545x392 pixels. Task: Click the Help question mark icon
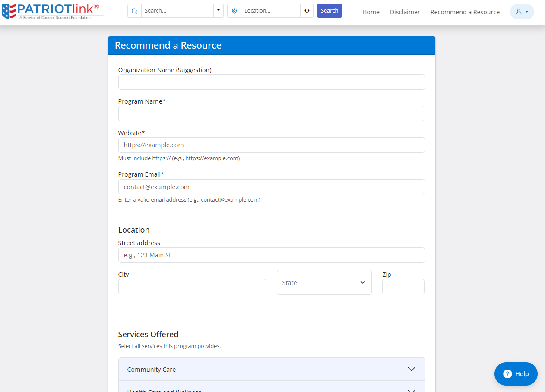pyautogui.click(x=507, y=374)
